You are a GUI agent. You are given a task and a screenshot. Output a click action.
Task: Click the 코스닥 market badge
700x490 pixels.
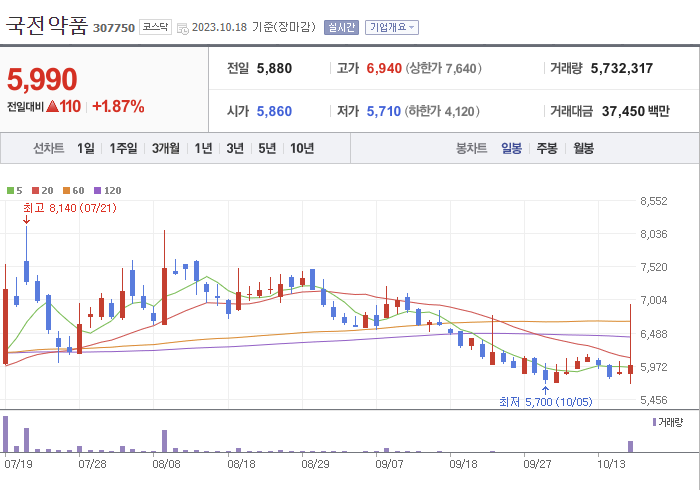[x=155, y=27]
